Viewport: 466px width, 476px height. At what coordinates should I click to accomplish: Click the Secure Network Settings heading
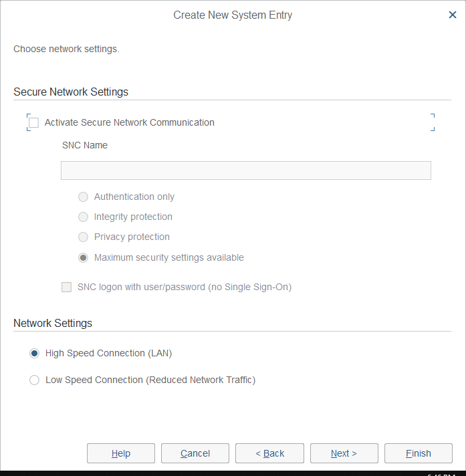point(71,92)
